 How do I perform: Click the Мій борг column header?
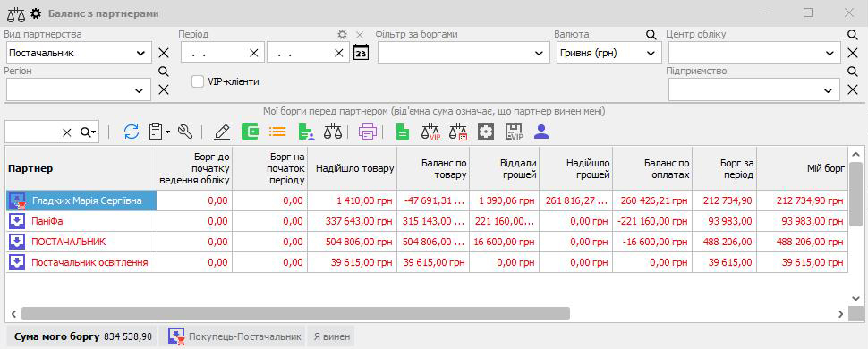point(802,168)
